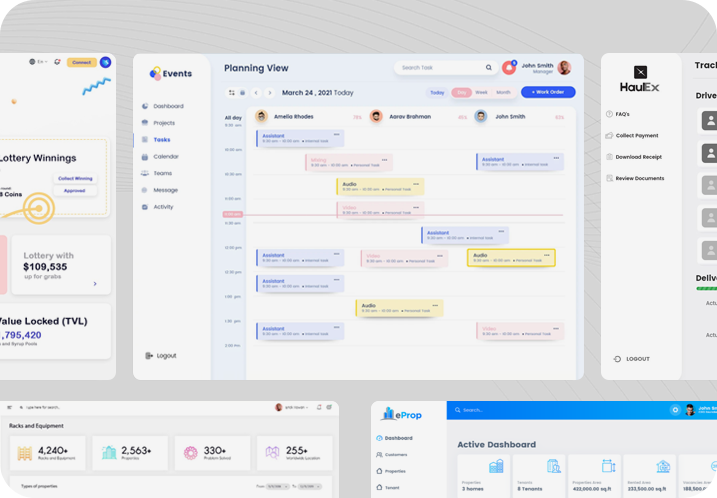Open Activity in the Events sidebar
The image size is (717, 498).
point(158,207)
